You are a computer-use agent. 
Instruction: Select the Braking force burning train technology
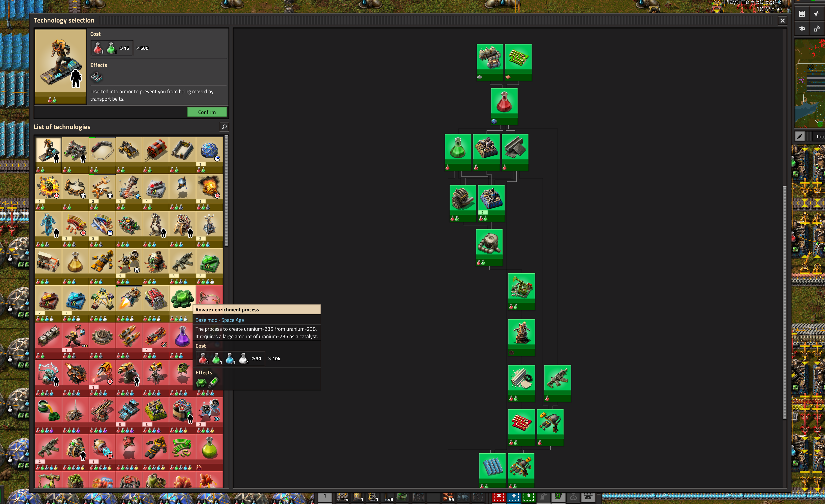[156, 341]
